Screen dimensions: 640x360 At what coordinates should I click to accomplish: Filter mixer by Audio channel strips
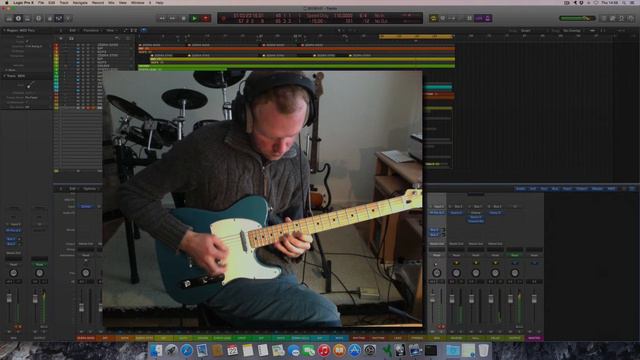[x=520, y=189]
